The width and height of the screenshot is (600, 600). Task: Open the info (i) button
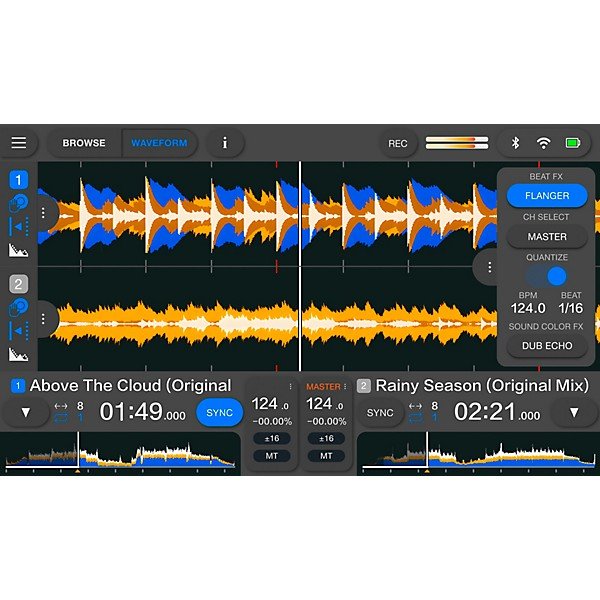pyautogui.click(x=225, y=143)
